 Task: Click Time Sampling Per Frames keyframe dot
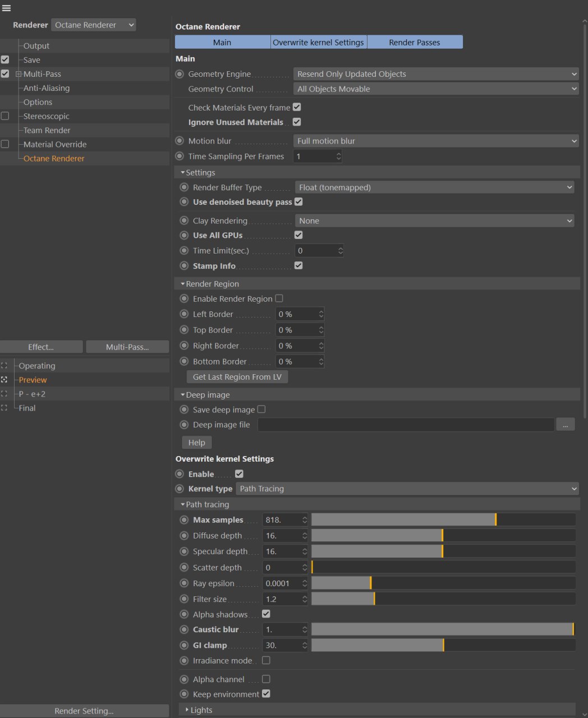(x=180, y=157)
